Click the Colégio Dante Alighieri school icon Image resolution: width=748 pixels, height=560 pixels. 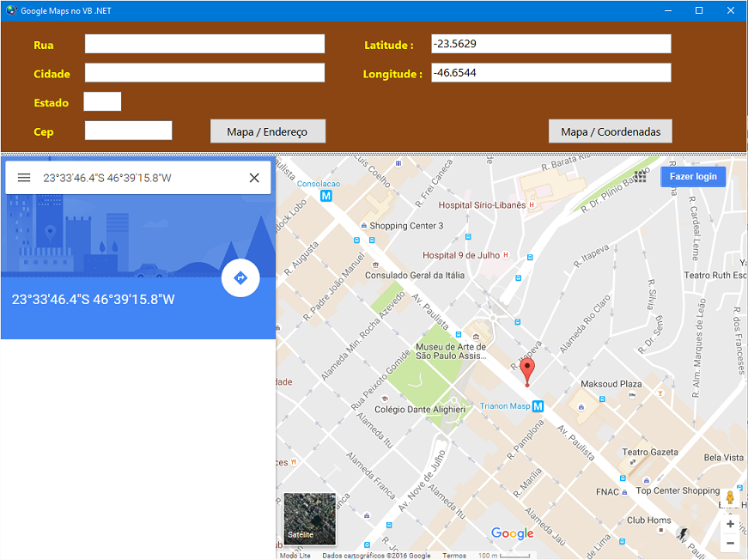(385, 399)
